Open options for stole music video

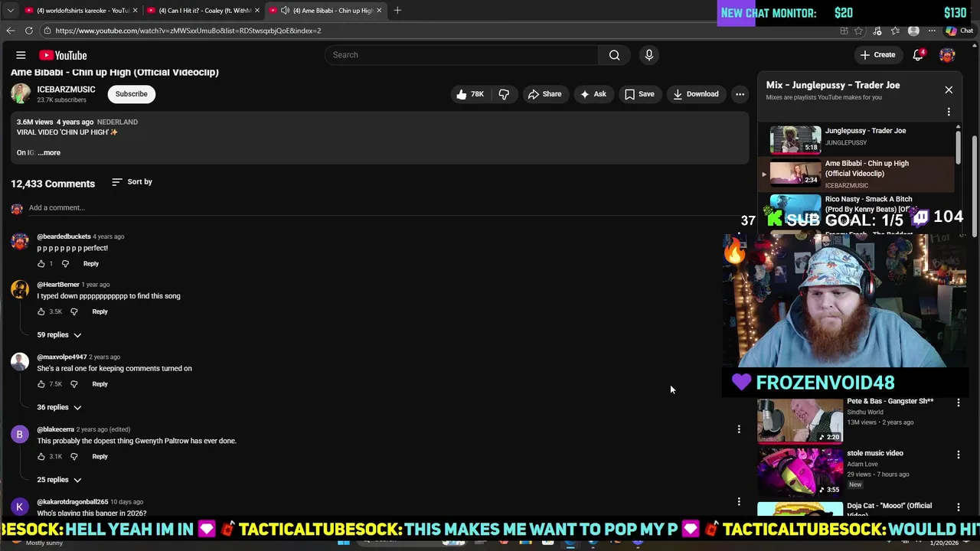pyautogui.click(x=959, y=455)
